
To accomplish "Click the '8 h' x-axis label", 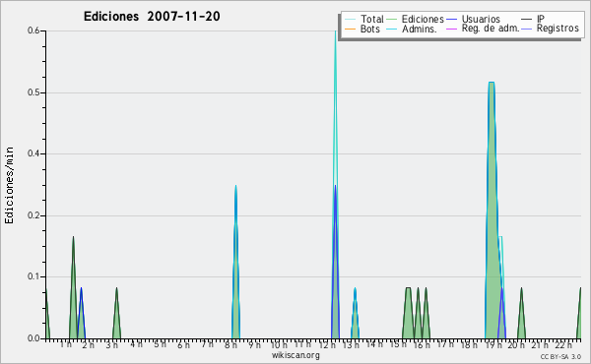I will [230, 345].
